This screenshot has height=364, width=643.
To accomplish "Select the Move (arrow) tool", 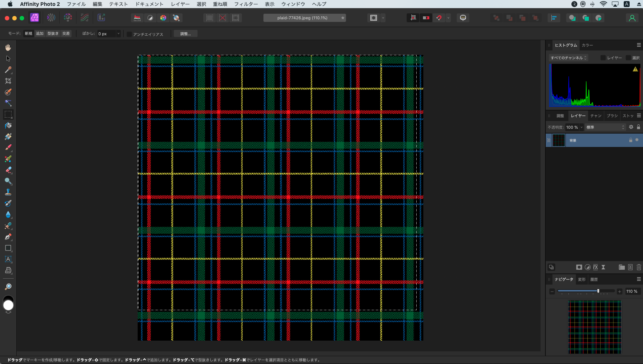I will (8, 59).
